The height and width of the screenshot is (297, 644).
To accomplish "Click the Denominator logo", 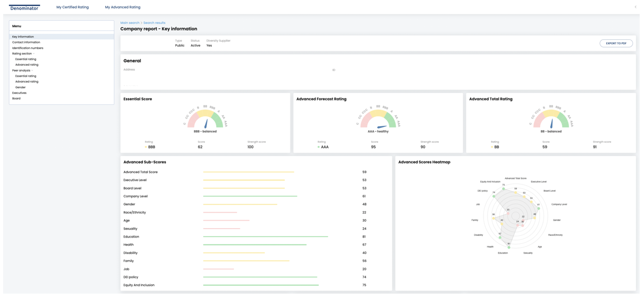I will [x=24, y=8].
